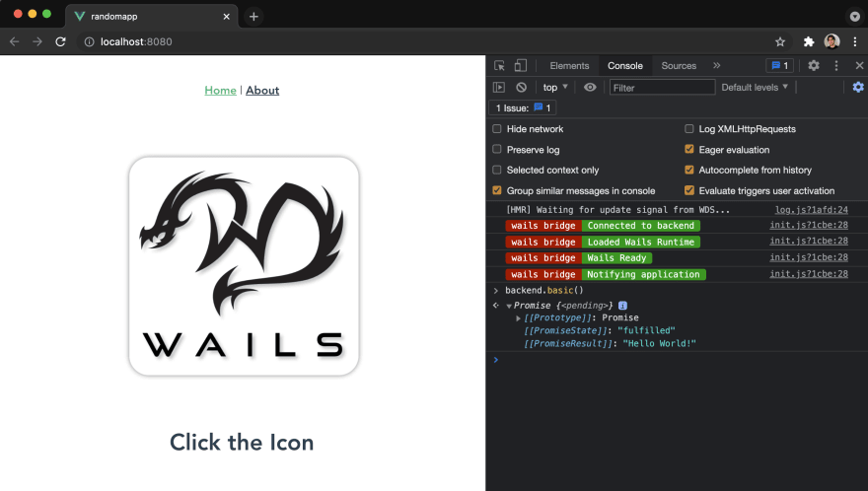Bookmark this page with star icon
The height and width of the screenshot is (491, 868).
(x=780, y=41)
